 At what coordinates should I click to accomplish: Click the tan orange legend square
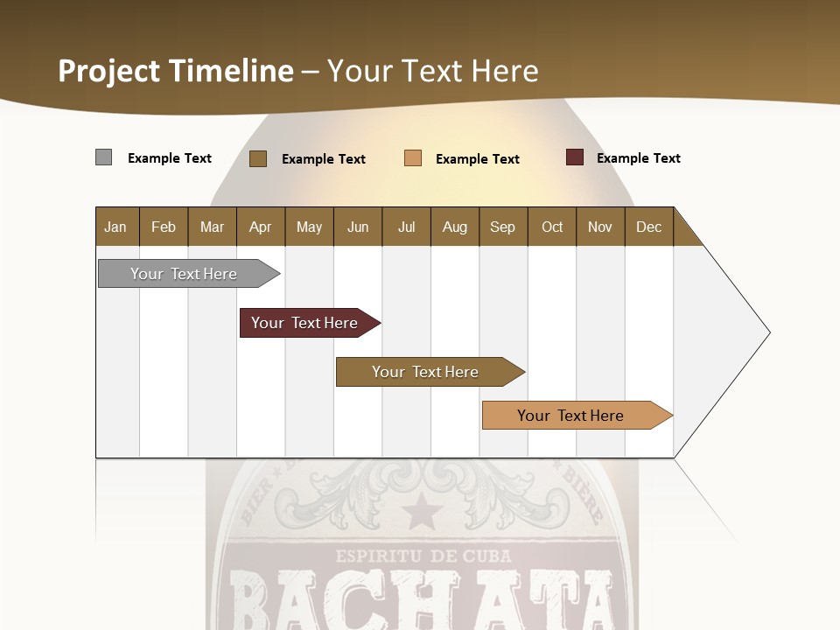point(412,158)
